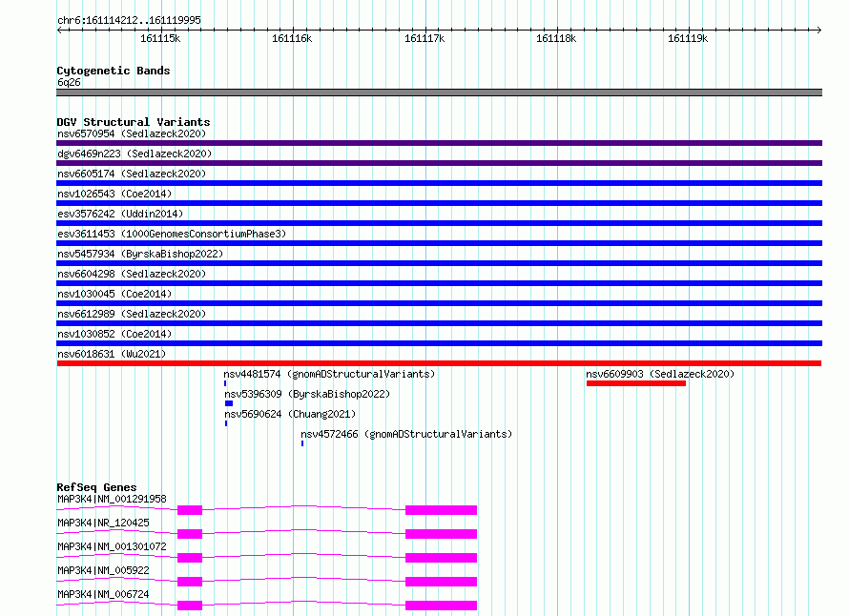
Task: Select nsv6604298 (Sedlazeck2020) variant label
Action: tap(132, 274)
